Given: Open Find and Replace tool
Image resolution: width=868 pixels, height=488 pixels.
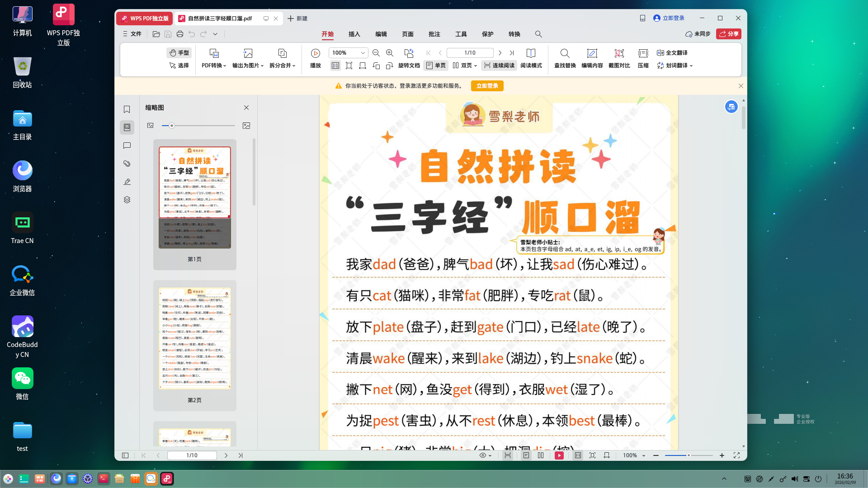Looking at the screenshot, I should click(x=565, y=53).
